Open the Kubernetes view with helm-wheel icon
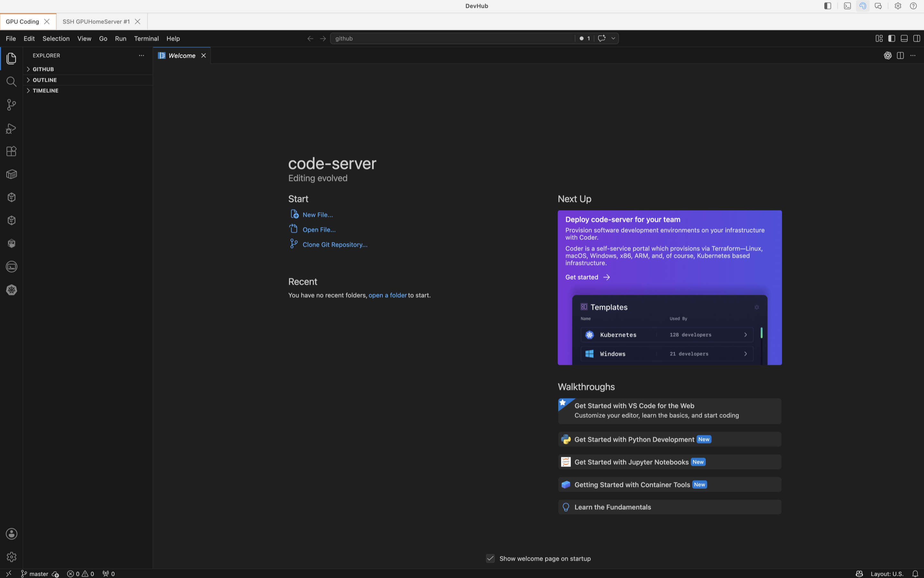Viewport: 924px width, 578px height. tap(12, 290)
